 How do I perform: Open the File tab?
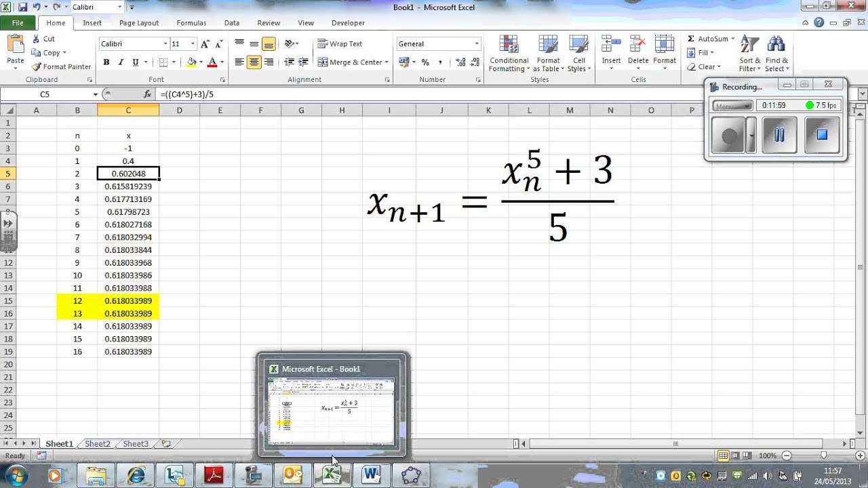pos(18,23)
